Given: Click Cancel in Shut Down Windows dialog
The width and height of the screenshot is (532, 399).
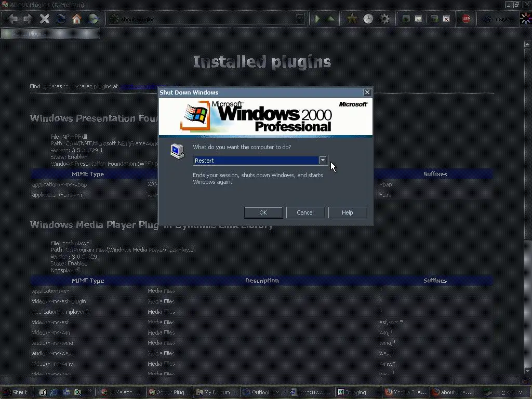Looking at the screenshot, I should [305, 212].
